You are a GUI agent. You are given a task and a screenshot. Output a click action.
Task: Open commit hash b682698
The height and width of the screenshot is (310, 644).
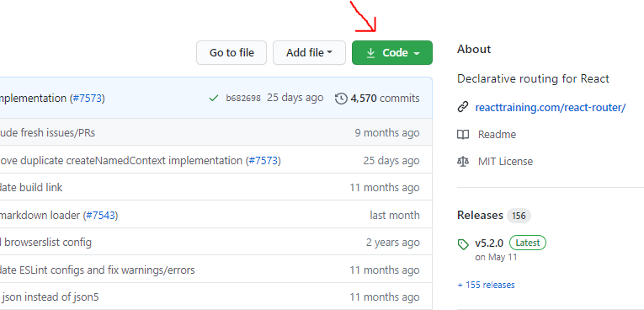(x=243, y=99)
